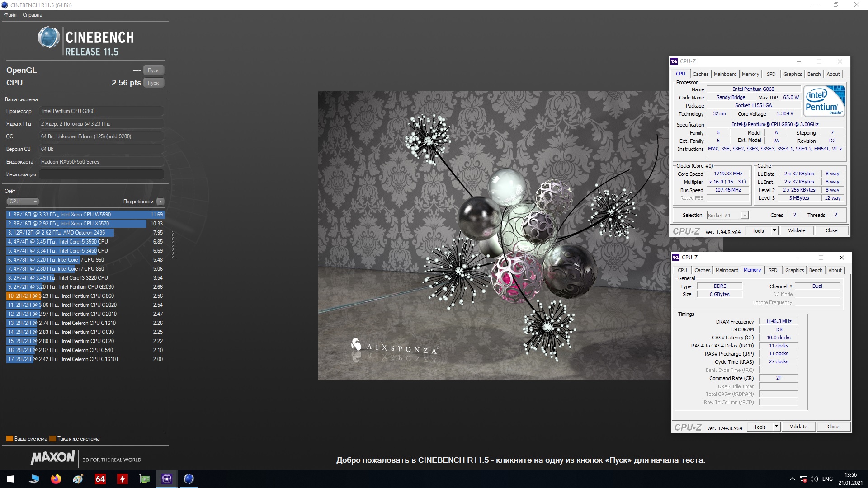The image size is (868, 488).
Task: Click Cinebench title bar app icon
Action: pyautogui.click(x=5, y=5)
